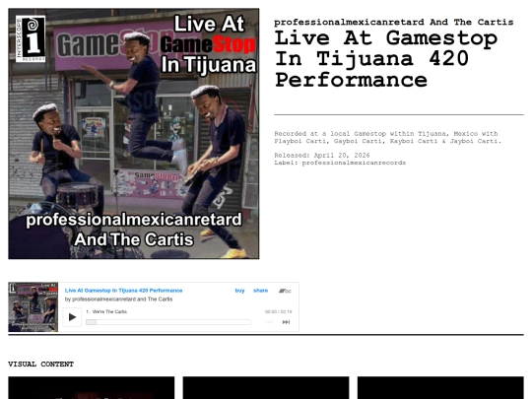Open the first visual content video thumbnail

point(92,387)
